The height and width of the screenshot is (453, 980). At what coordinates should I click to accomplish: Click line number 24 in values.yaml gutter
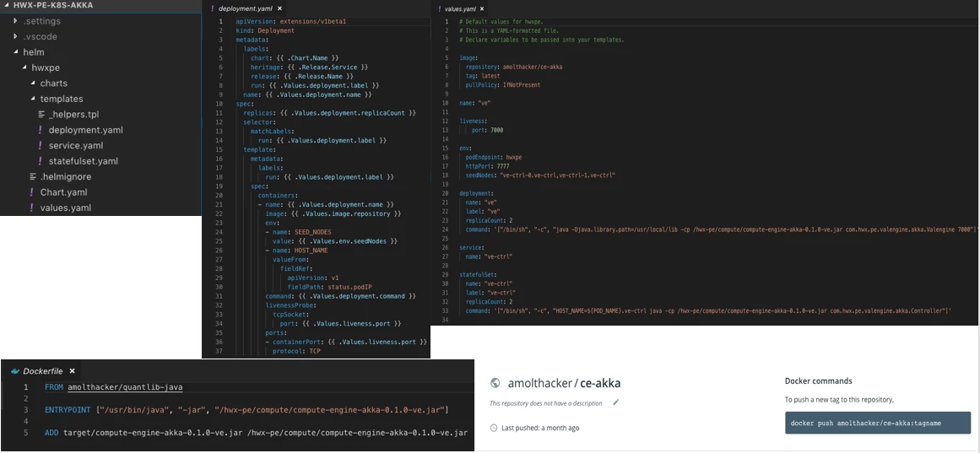pos(446,230)
